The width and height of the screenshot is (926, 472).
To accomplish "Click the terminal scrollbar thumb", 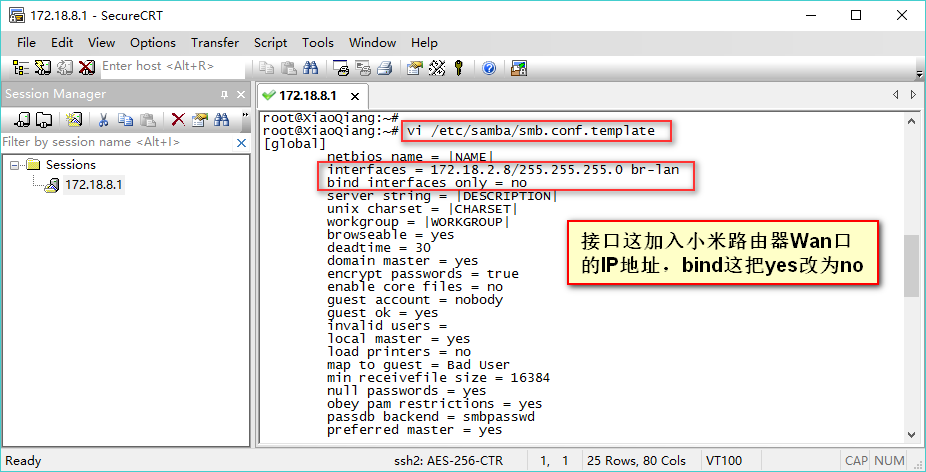I will point(911,265).
